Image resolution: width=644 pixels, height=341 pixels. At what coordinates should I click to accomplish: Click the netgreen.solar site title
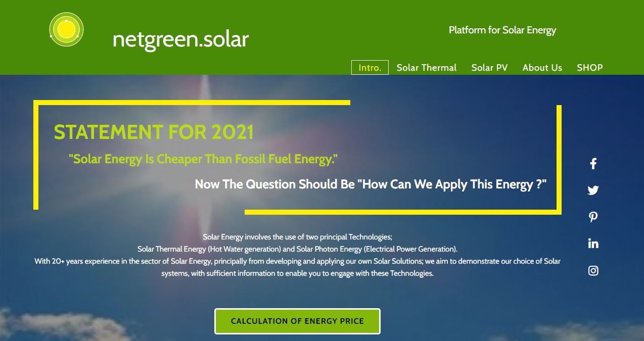pos(180,39)
